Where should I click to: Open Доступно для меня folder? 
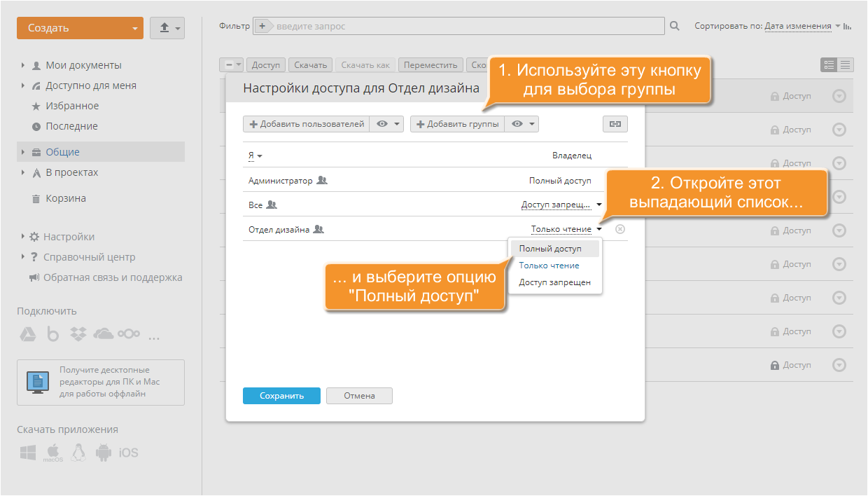click(91, 85)
